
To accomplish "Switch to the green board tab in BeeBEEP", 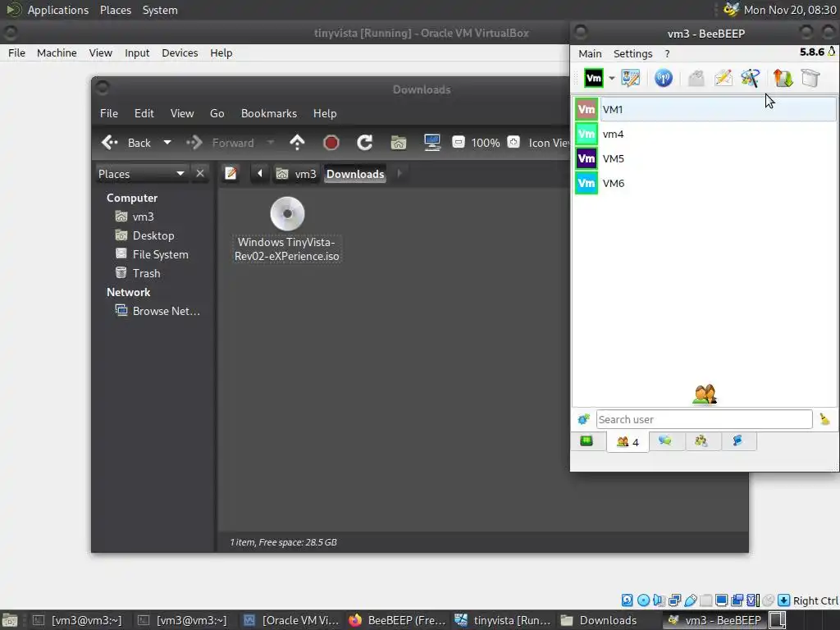I will coord(587,441).
